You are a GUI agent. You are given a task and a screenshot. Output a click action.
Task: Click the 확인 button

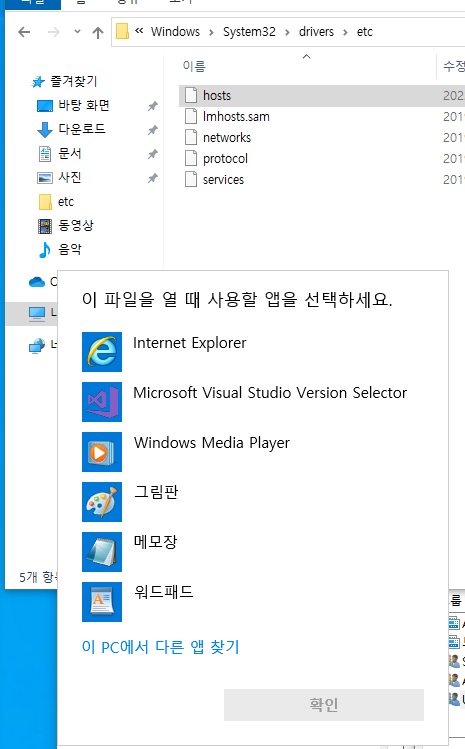point(324,705)
